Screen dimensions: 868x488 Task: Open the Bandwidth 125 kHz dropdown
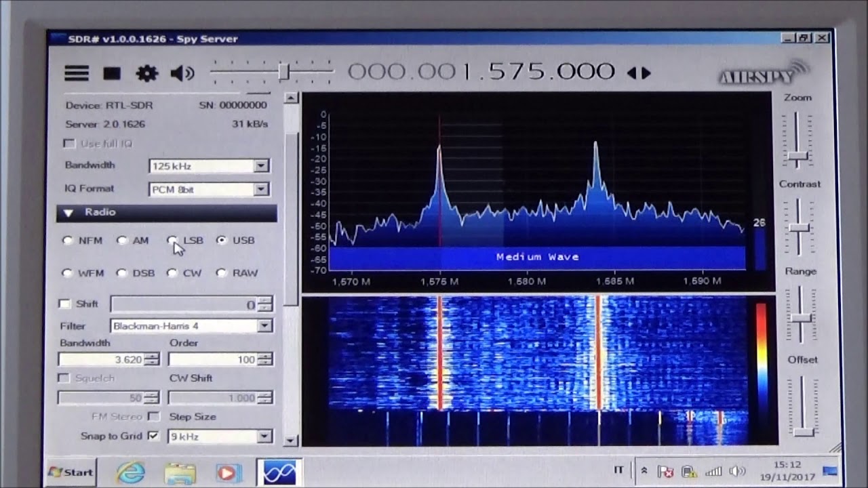(x=261, y=166)
